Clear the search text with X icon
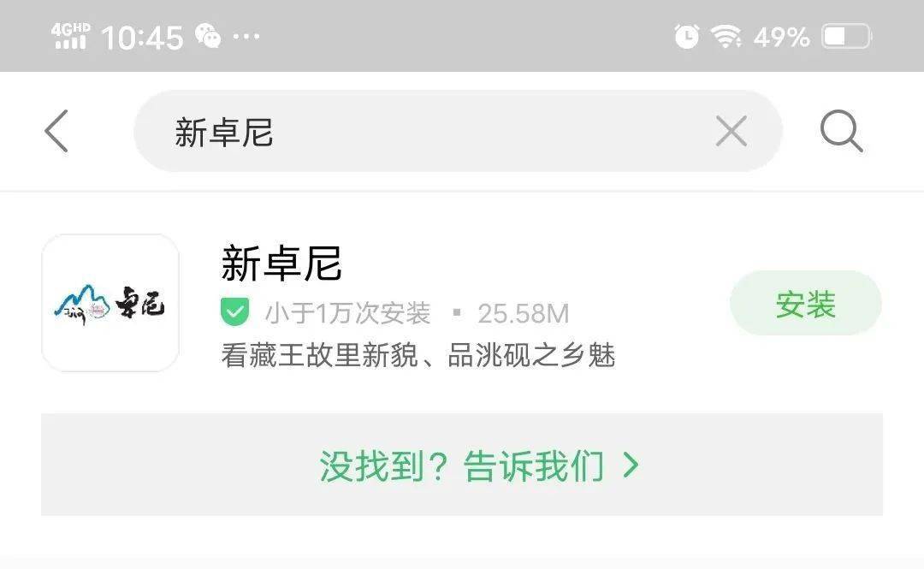924x569 pixels. (731, 131)
